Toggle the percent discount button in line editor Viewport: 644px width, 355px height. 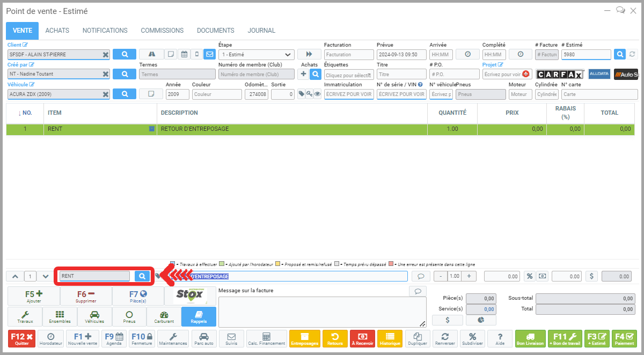point(529,276)
